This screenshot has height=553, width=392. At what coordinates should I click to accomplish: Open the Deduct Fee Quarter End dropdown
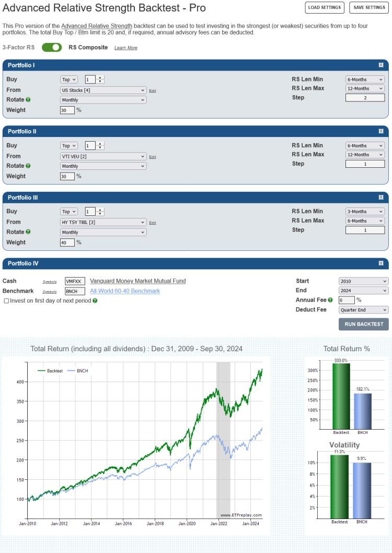[x=363, y=310]
